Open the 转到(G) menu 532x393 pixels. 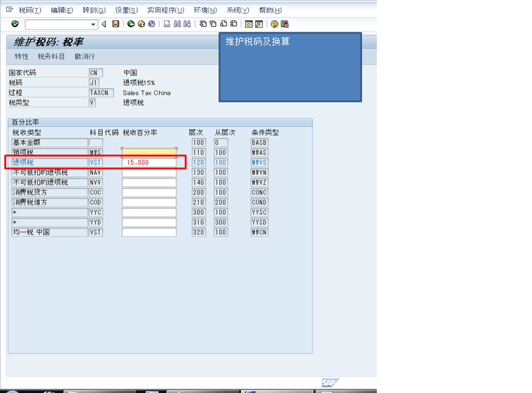tap(94, 10)
